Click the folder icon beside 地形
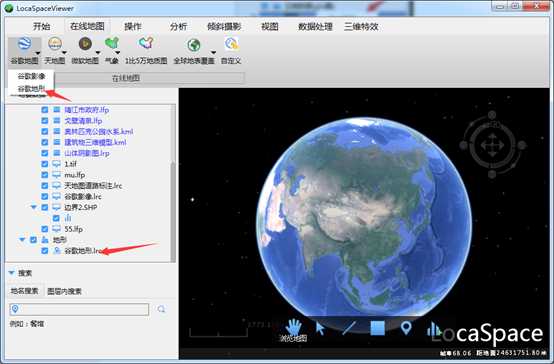 tap(45, 240)
